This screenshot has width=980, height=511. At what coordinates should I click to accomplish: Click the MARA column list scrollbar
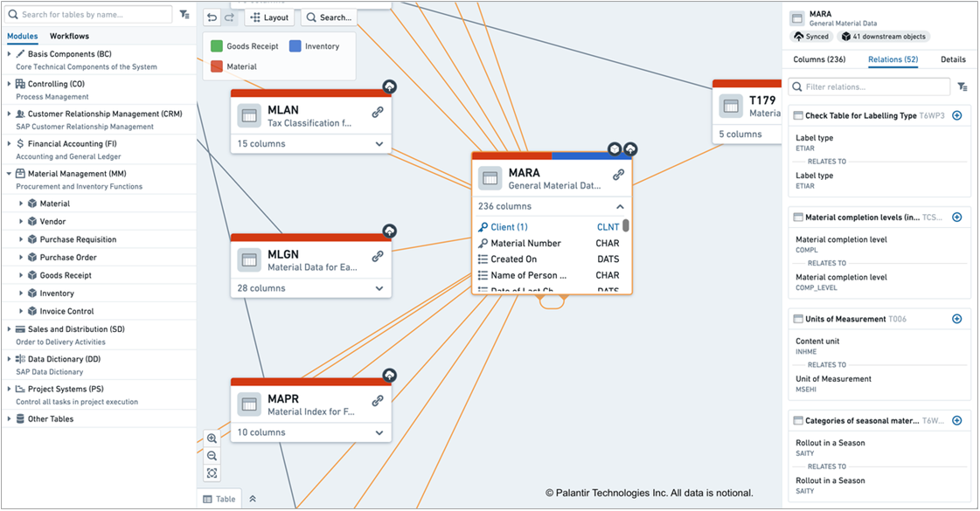(626, 224)
